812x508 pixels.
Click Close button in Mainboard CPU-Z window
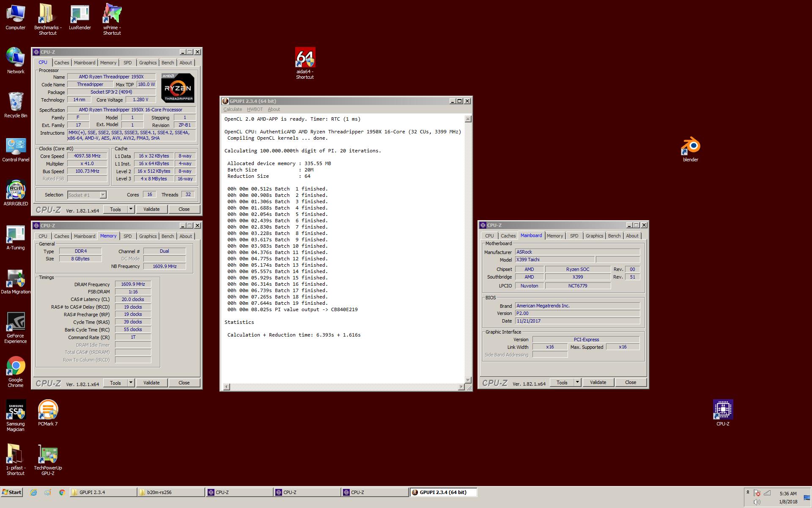(631, 382)
